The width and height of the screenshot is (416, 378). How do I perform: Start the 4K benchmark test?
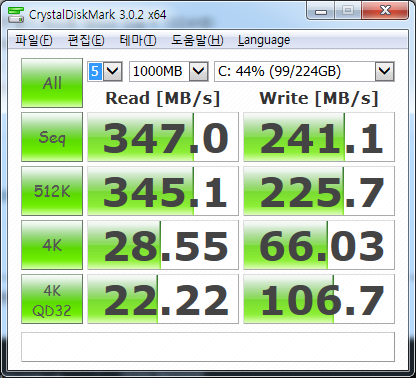(52, 245)
